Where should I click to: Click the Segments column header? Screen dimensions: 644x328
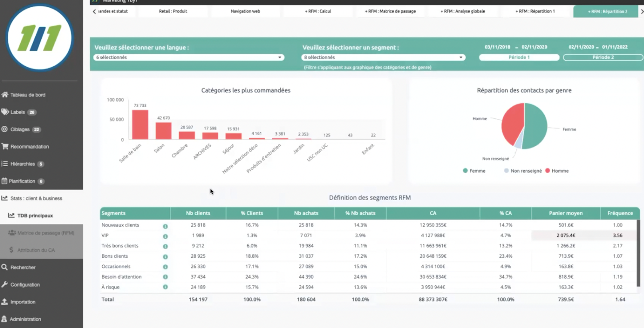135,213
